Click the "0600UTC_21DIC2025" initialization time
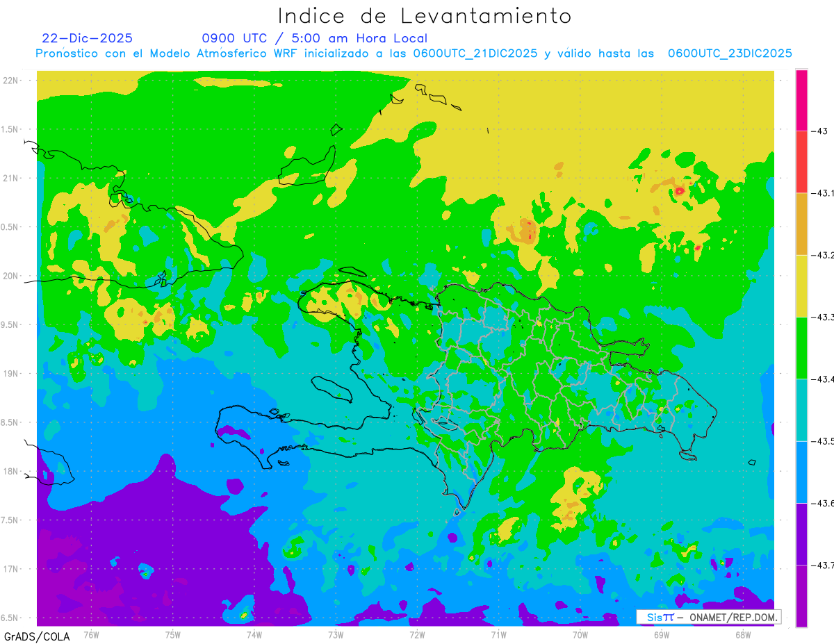The width and height of the screenshot is (834, 644). coord(475,53)
